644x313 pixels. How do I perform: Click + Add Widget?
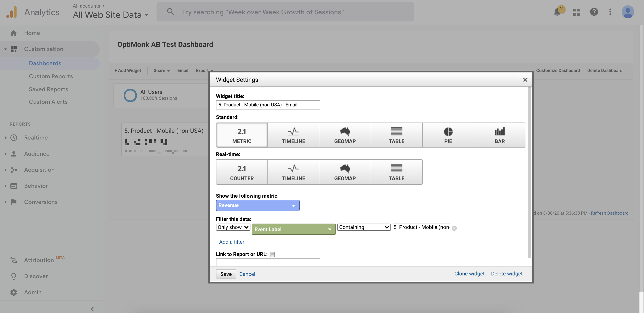127,70
